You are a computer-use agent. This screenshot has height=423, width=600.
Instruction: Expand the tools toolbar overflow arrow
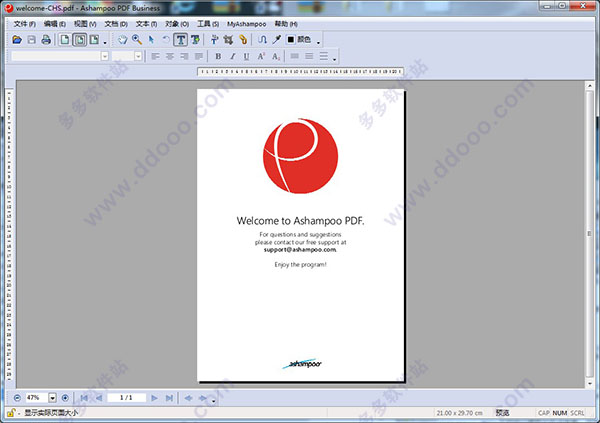click(x=318, y=42)
